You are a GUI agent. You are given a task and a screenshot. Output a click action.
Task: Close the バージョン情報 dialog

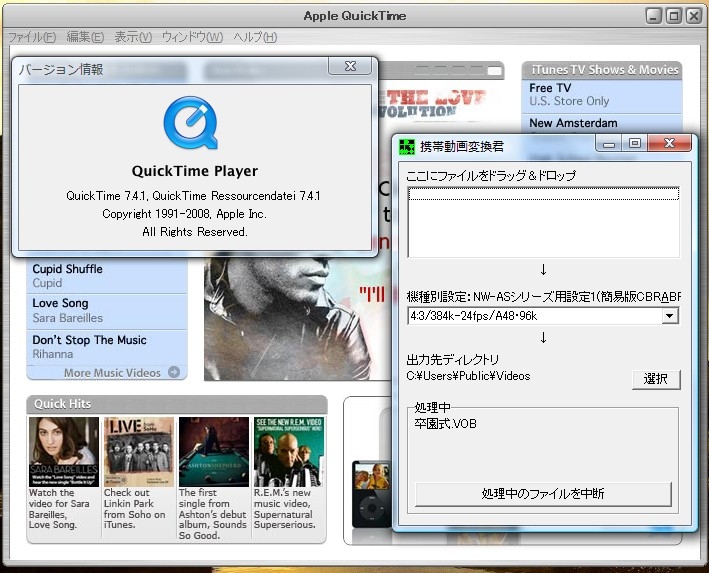pyautogui.click(x=350, y=66)
